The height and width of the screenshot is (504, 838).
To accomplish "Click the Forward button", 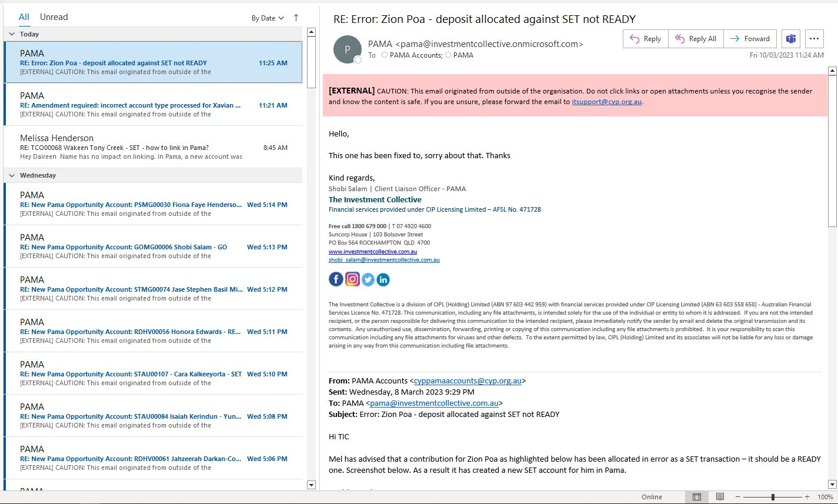I will 750,39.
